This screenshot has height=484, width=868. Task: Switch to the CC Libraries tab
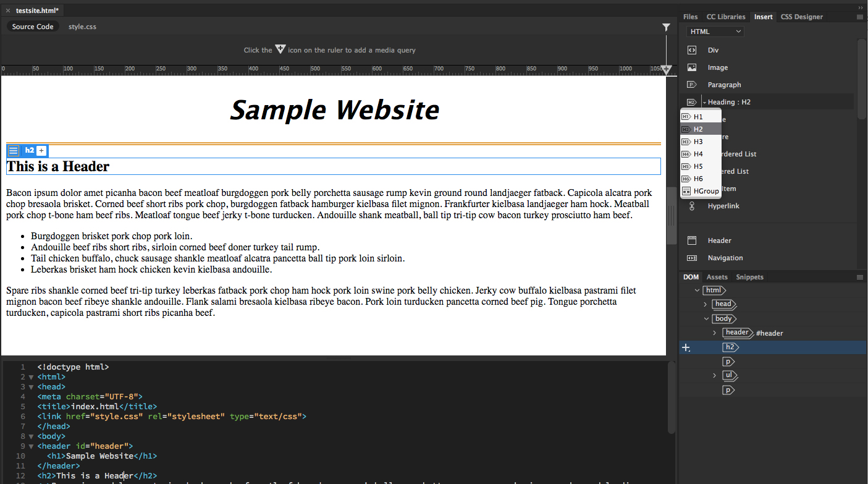(726, 17)
